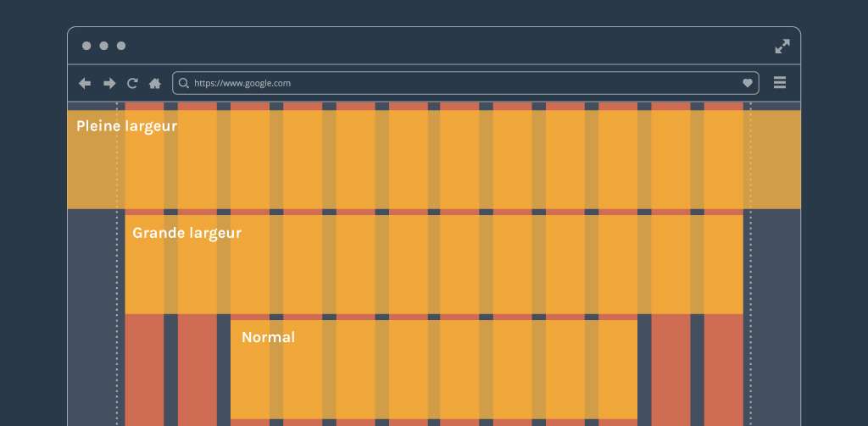This screenshot has width=868, height=426.
Task: Click the back arrow in the browser toolbar
Action: [x=85, y=83]
